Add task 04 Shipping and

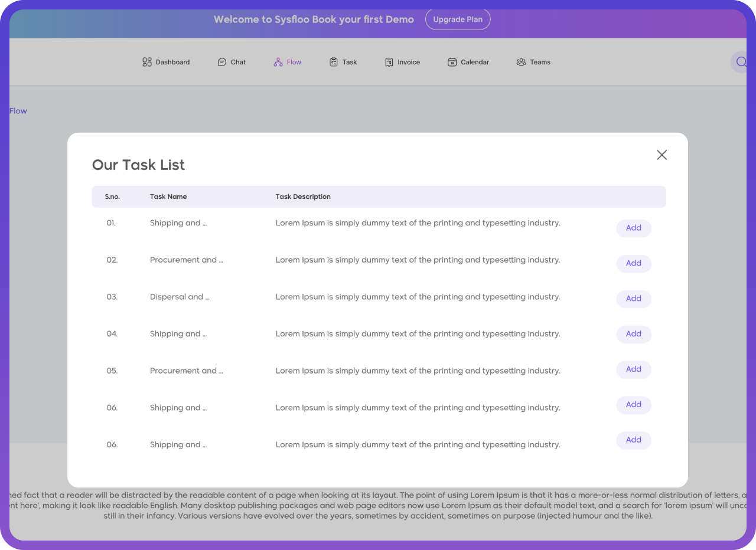[634, 334]
